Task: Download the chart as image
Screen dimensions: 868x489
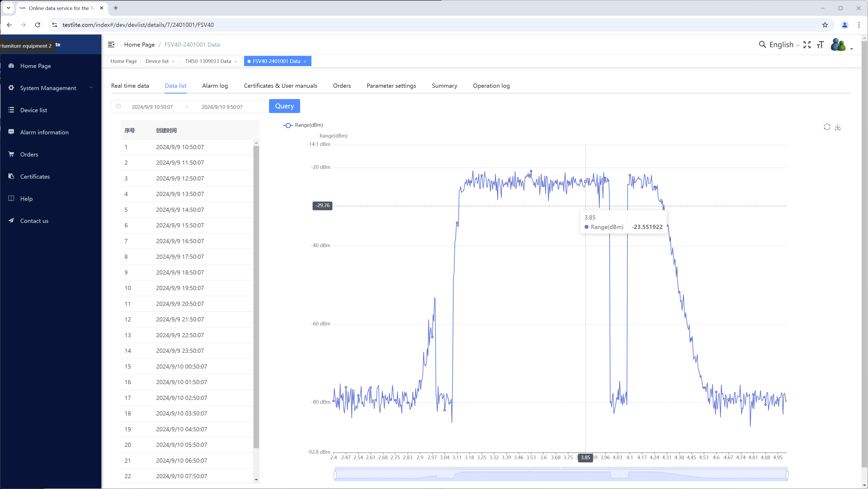Action: click(x=838, y=127)
